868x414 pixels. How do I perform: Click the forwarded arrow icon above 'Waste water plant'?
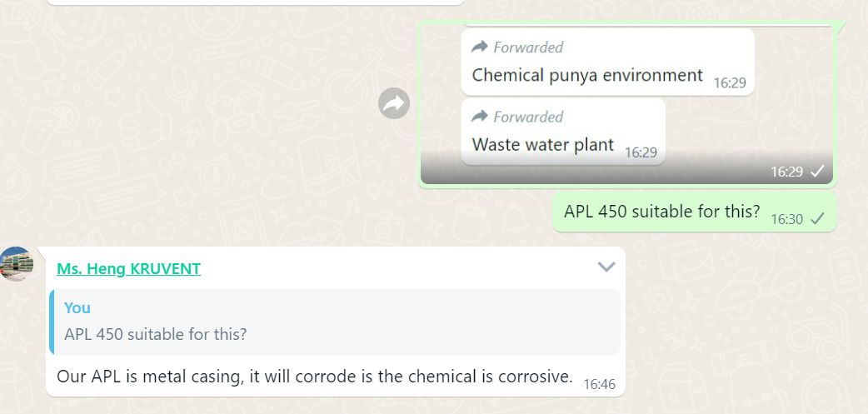(479, 117)
